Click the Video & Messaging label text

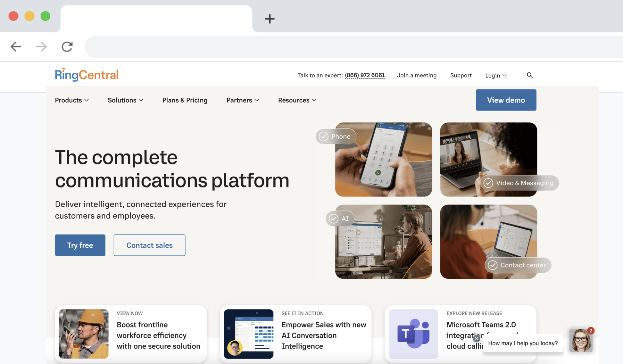[x=525, y=183]
